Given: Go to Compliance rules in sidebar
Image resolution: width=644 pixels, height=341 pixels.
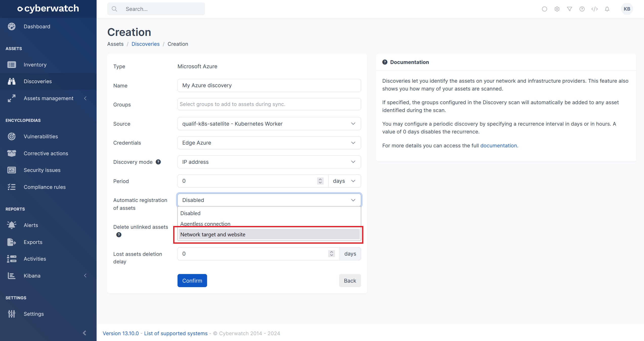Looking at the screenshot, I should pyautogui.click(x=45, y=187).
